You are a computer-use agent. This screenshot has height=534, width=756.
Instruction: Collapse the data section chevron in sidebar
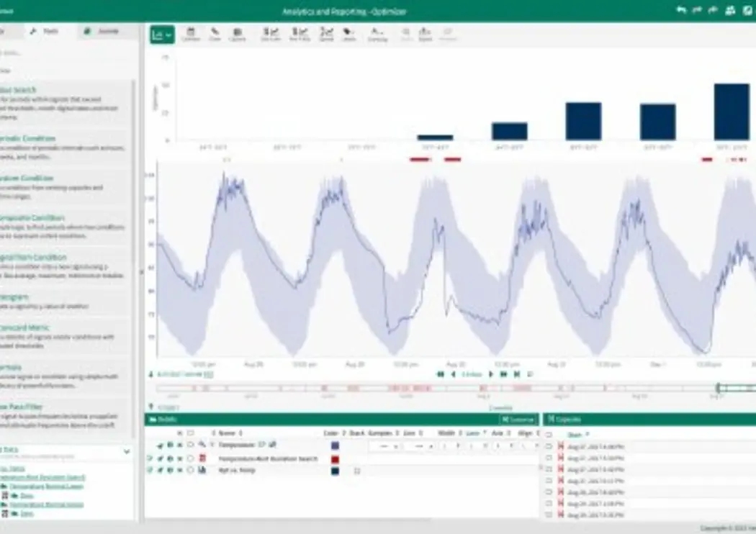pyautogui.click(x=127, y=452)
